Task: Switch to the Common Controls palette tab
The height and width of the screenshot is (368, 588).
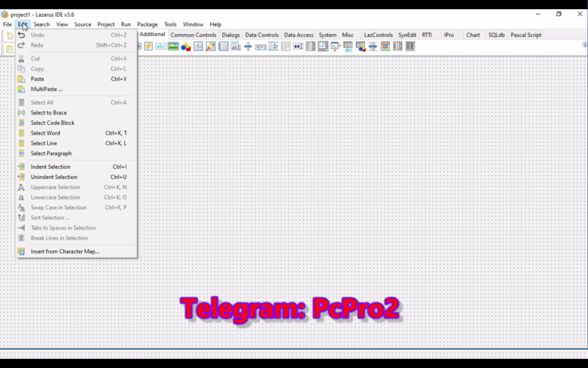Action: pyautogui.click(x=194, y=35)
